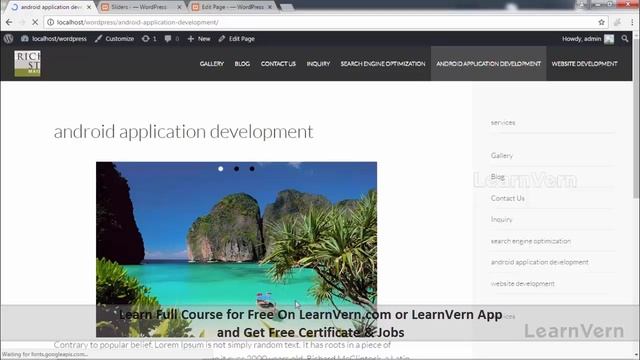Viewport: 640px width, 360px height.
Task: Open Website Development header menu item
Action: click(584, 64)
